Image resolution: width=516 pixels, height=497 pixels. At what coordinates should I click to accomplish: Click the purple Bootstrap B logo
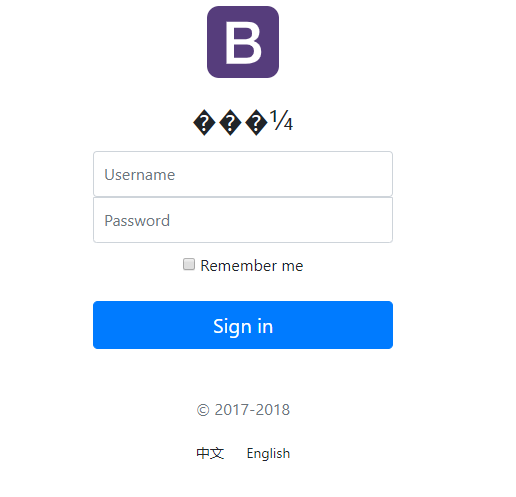[243, 42]
